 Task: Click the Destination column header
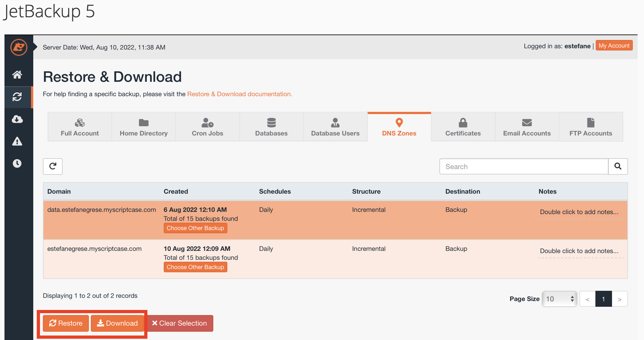[463, 191]
